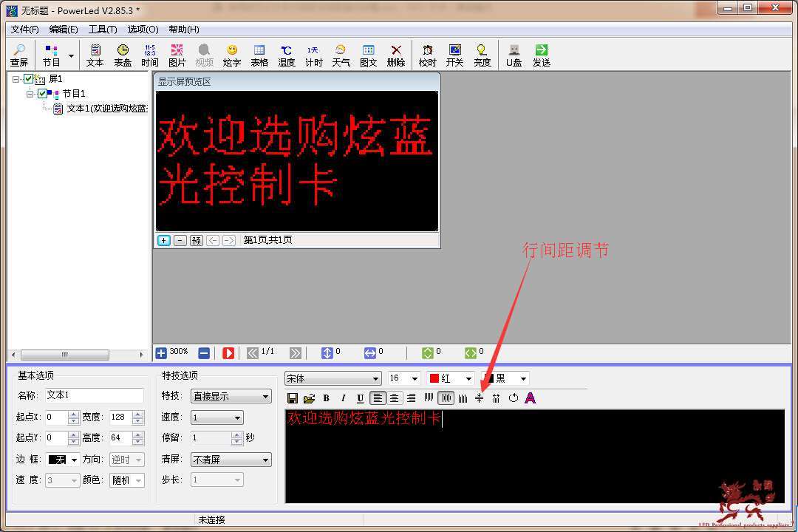The image size is (798, 532).
Task: Set right text alignment
Action: (412, 398)
